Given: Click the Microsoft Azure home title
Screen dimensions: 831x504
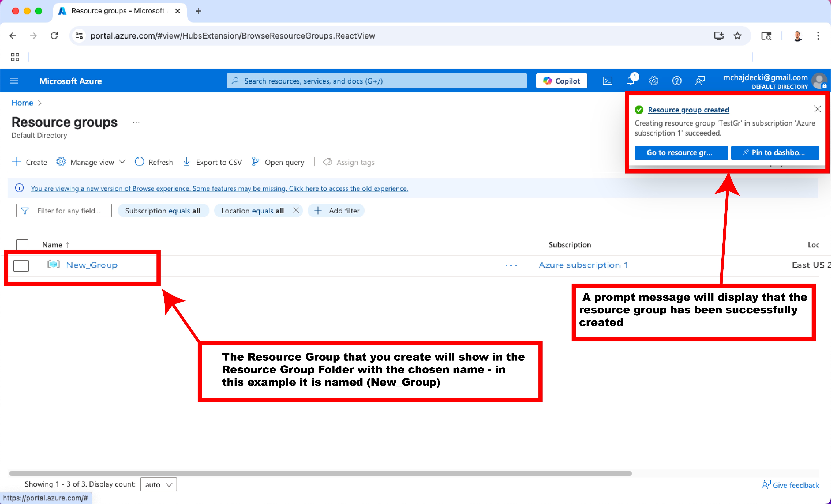Looking at the screenshot, I should point(70,81).
